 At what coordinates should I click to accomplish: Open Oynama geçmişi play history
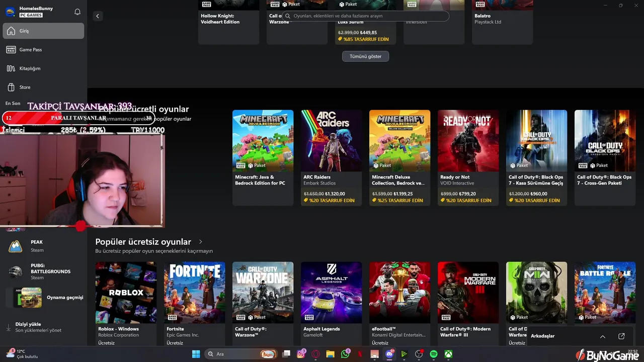click(x=44, y=297)
